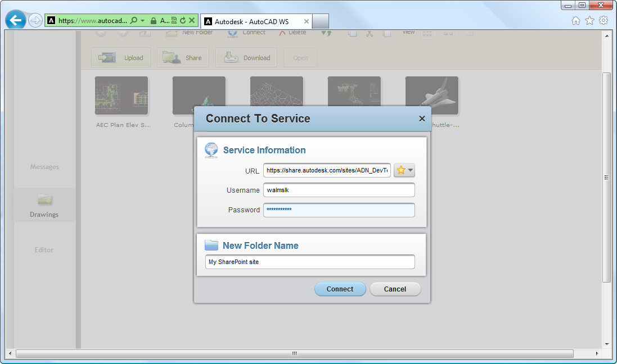Click the New Folder Name text box
This screenshot has height=364, width=617.
pyautogui.click(x=310, y=262)
